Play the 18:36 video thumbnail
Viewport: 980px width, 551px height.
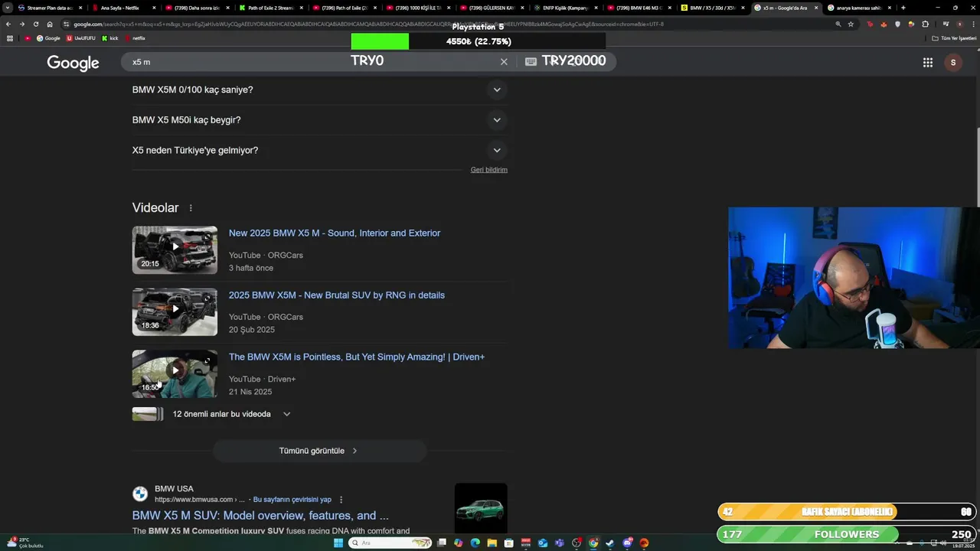175,311
